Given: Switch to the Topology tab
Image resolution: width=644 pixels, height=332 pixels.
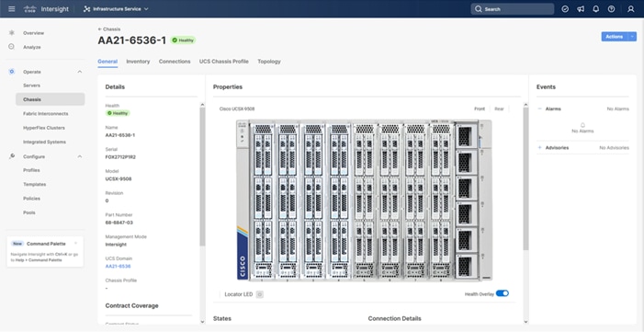Looking at the screenshot, I should pos(269,62).
